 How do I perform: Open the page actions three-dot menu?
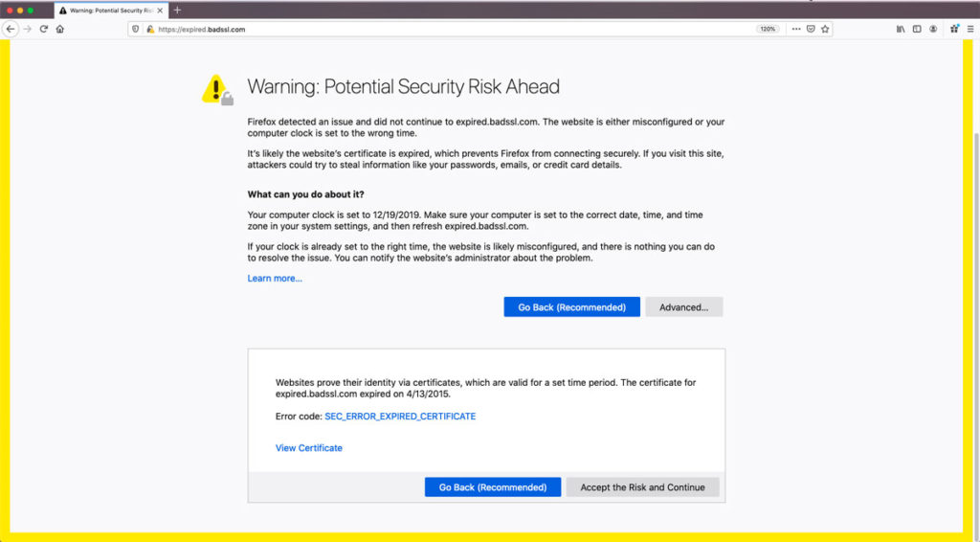(795, 29)
